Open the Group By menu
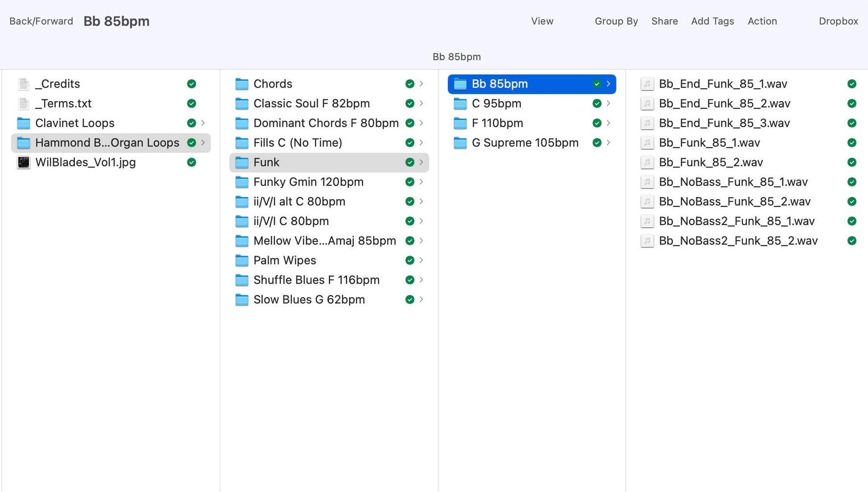Image resolution: width=868 pixels, height=492 pixels. tap(616, 21)
